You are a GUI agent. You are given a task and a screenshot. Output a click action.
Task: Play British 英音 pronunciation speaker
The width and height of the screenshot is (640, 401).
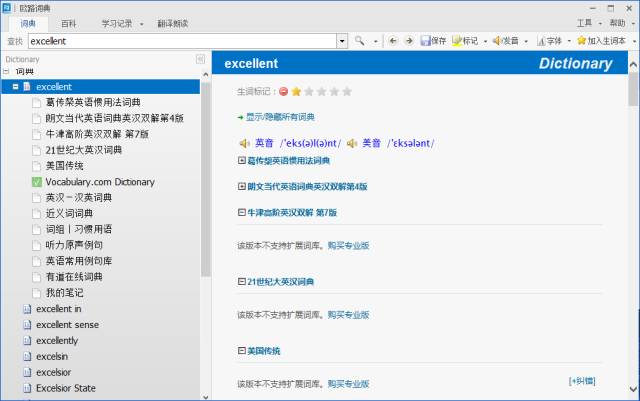pos(244,143)
